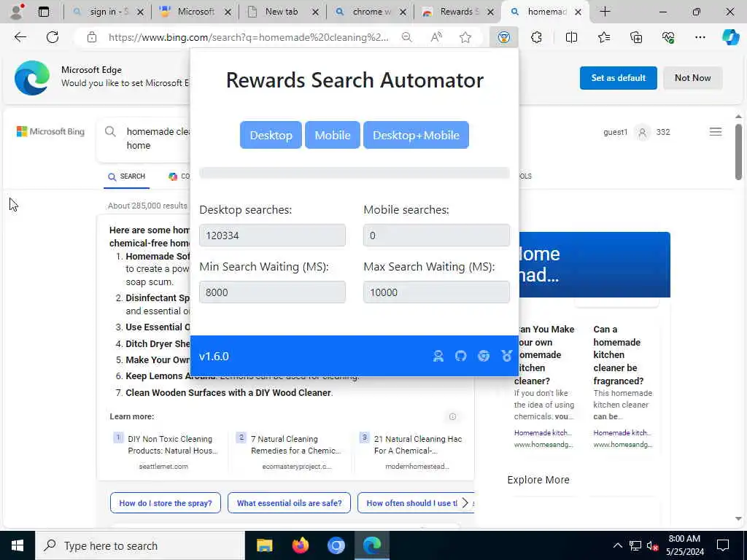The width and height of the screenshot is (747, 560).
Task: Switch to the New tab tab
Action: pos(283,12)
